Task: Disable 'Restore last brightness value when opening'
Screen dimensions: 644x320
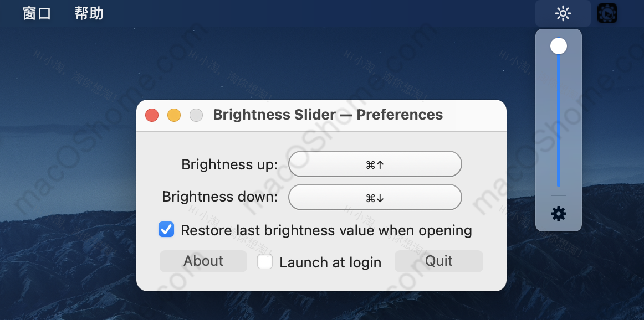Action: click(x=166, y=230)
